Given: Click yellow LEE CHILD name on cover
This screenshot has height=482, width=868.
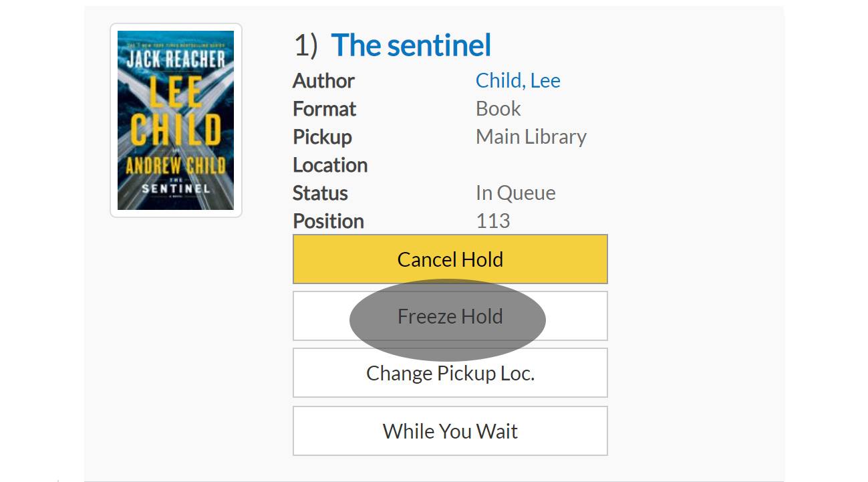Looking at the screenshot, I should click(x=176, y=112).
